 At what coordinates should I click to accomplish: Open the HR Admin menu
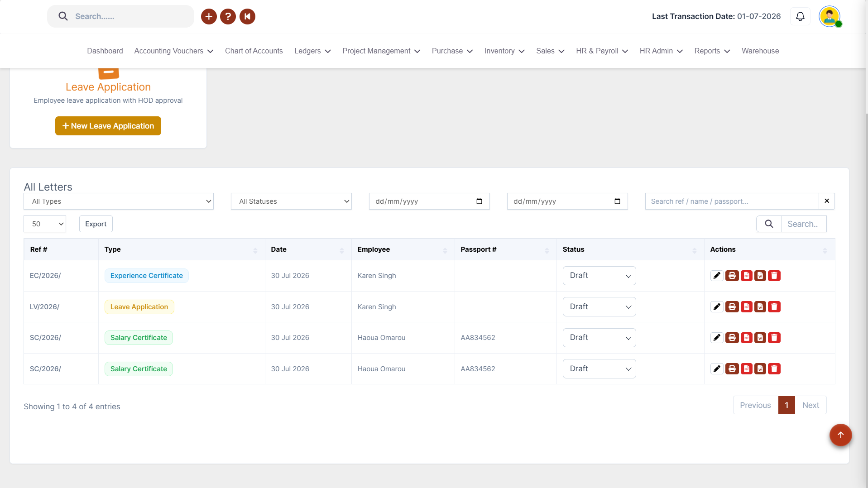661,51
